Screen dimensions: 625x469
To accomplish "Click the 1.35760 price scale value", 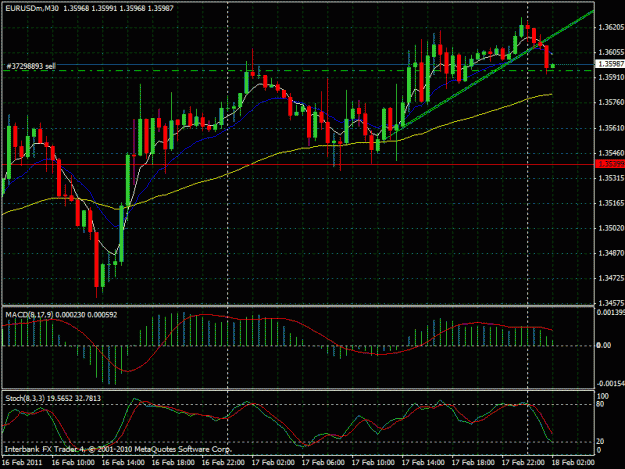I will [611, 102].
